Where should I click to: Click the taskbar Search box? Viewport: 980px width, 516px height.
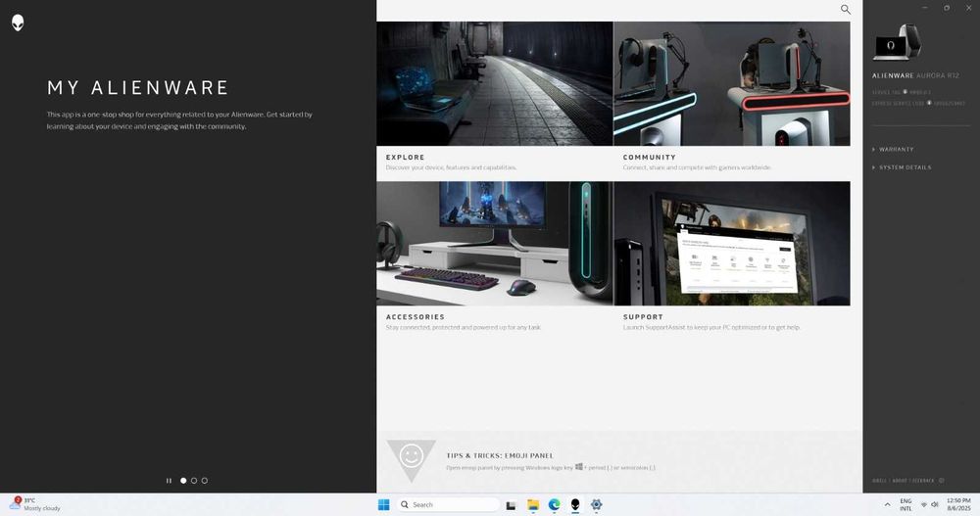(448, 505)
